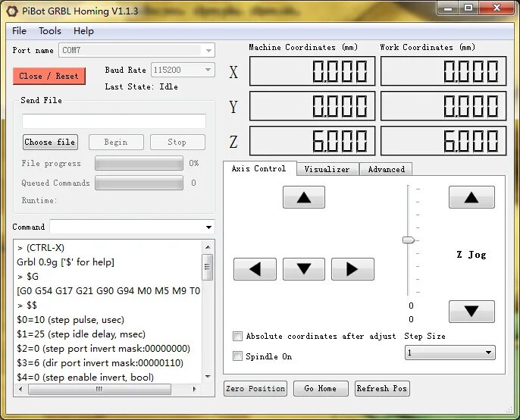
Task: Click console line '[G0 G54 G17 G21 G90'
Action: (108, 291)
